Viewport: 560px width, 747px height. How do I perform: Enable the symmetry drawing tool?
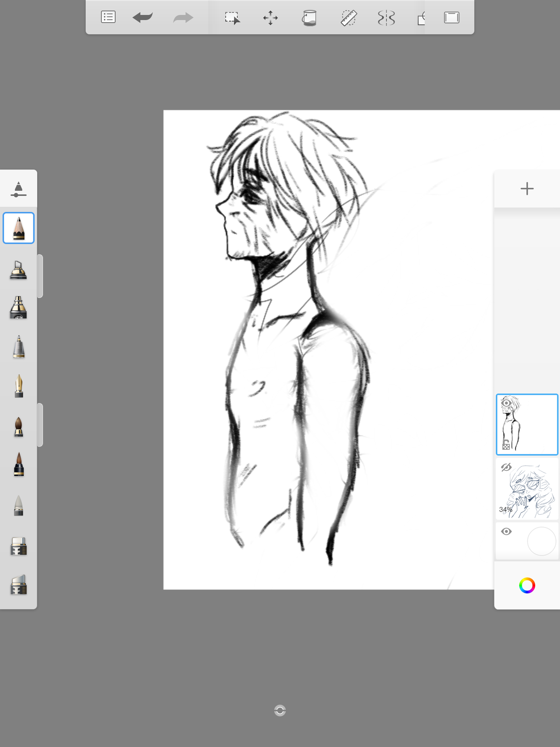tap(386, 18)
